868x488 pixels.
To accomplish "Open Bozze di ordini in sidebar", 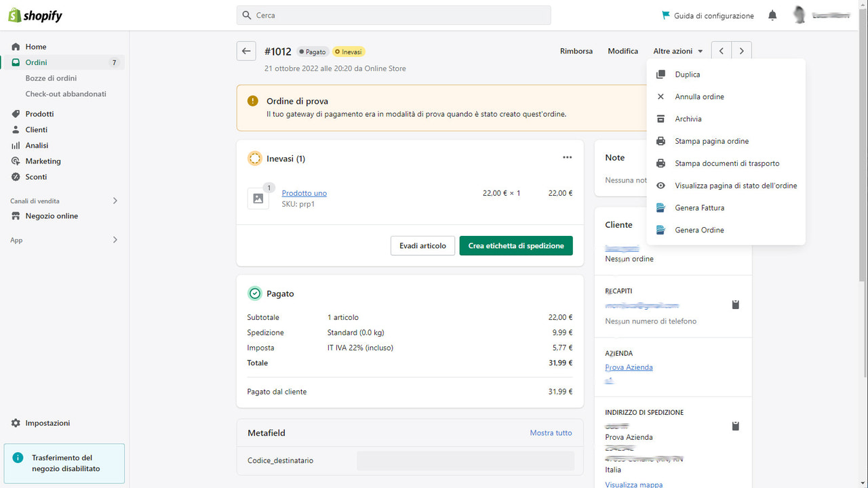I will click(51, 78).
